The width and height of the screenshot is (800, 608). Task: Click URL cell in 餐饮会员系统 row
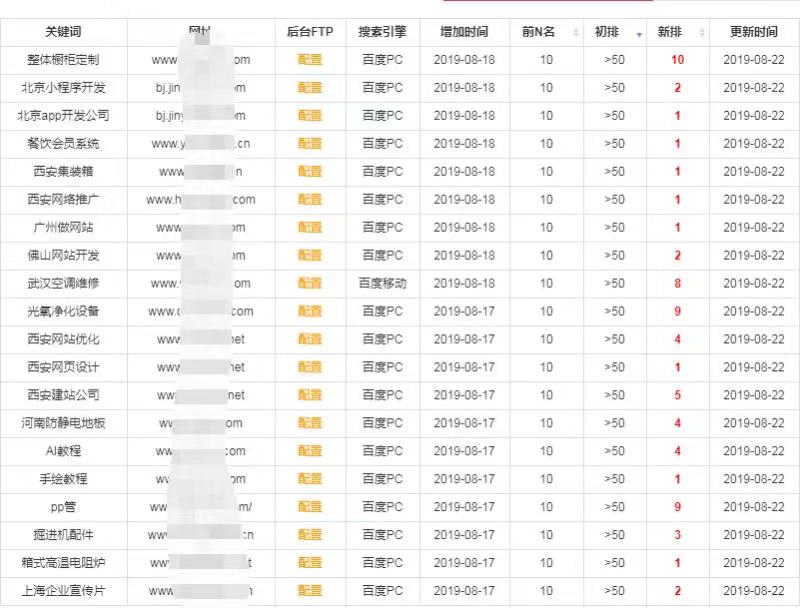pos(201,143)
